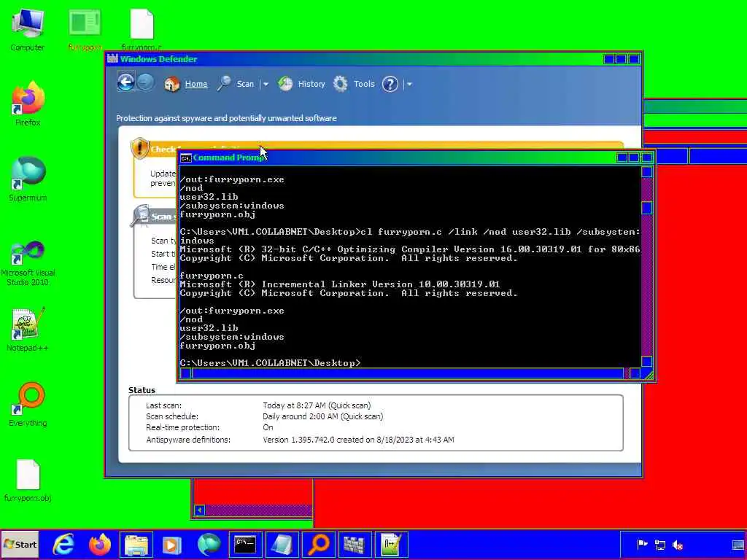The width and height of the screenshot is (747, 560).
Task: Click the Tools gear icon
Action: tap(340, 84)
